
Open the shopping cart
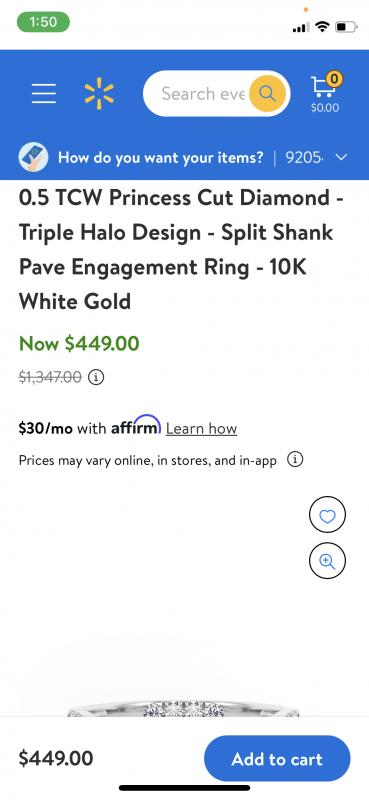click(x=325, y=93)
